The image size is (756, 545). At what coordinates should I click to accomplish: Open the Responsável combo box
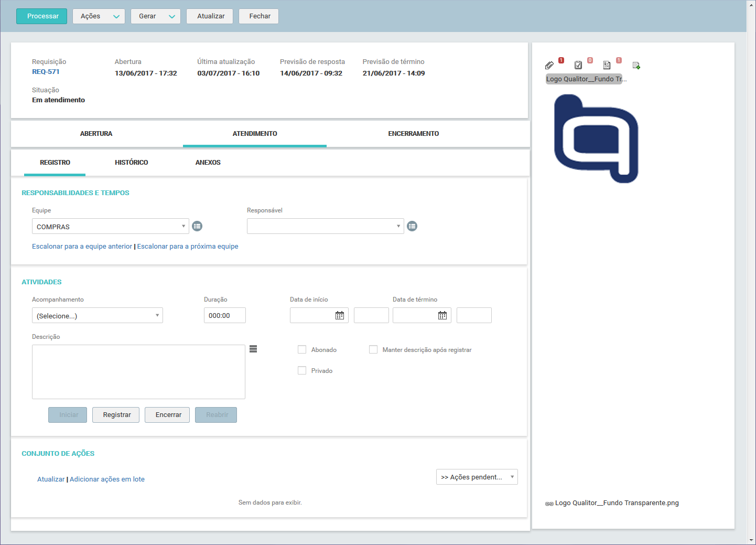(x=326, y=227)
